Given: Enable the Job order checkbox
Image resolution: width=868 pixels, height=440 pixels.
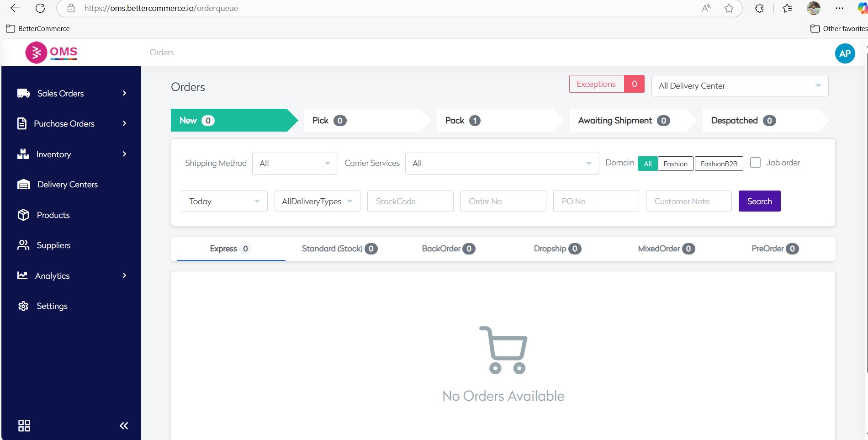Looking at the screenshot, I should click(x=756, y=163).
